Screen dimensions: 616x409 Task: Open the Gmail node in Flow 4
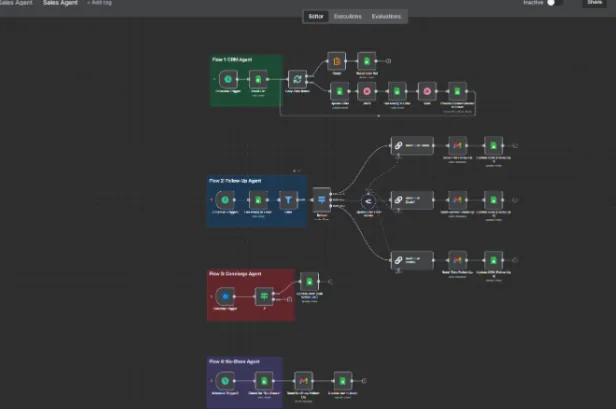tap(304, 381)
